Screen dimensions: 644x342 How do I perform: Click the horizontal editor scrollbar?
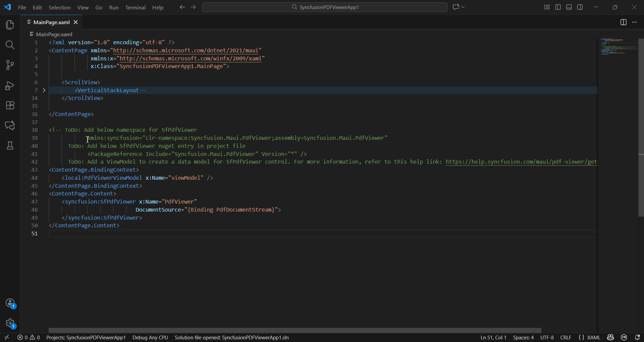click(295, 330)
